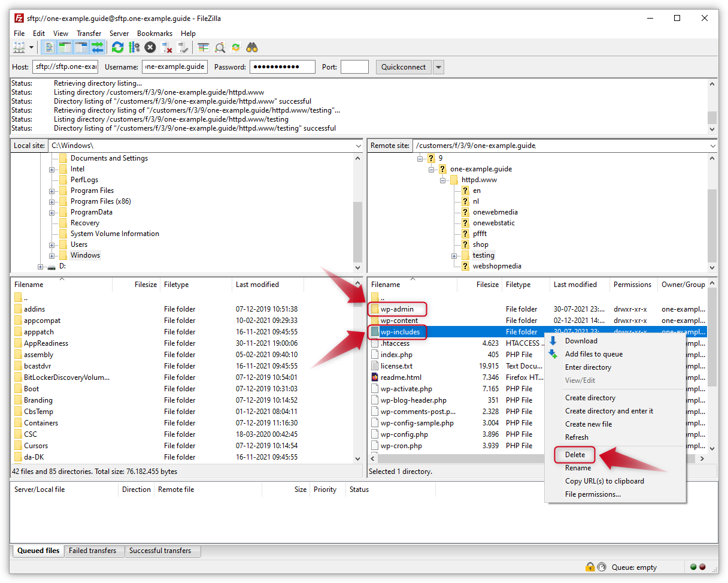Open the Quickconnect dropdown arrow
Screen dimensions: 728x583
pyautogui.click(x=439, y=67)
